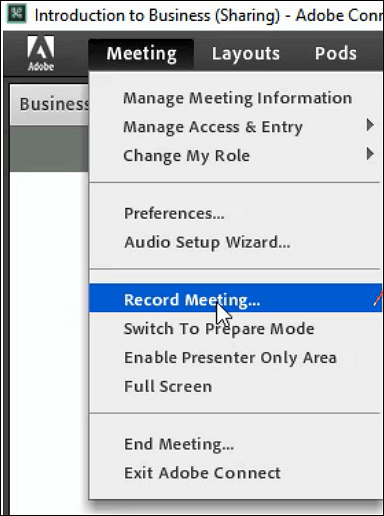Choose Manage Meeting Information
This screenshot has width=384, height=516.
[235, 98]
